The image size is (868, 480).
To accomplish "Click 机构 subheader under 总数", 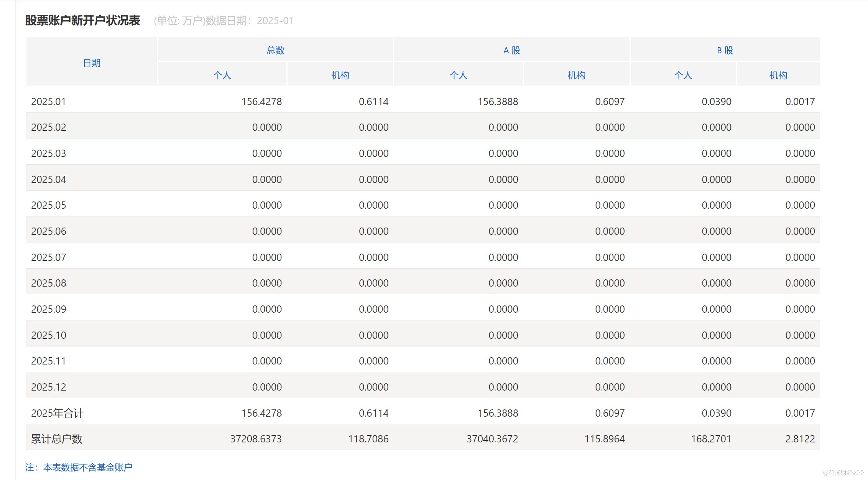I will tap(340, 75).
